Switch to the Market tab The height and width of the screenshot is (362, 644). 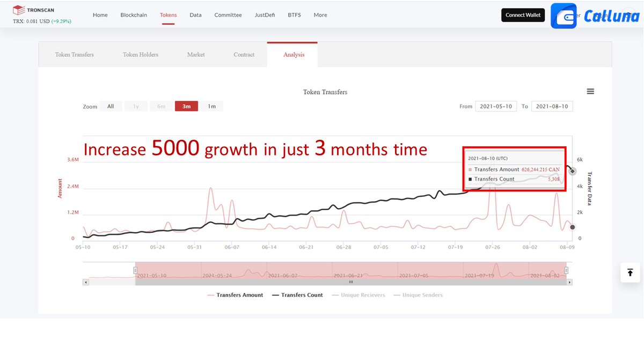click(196, 55)
